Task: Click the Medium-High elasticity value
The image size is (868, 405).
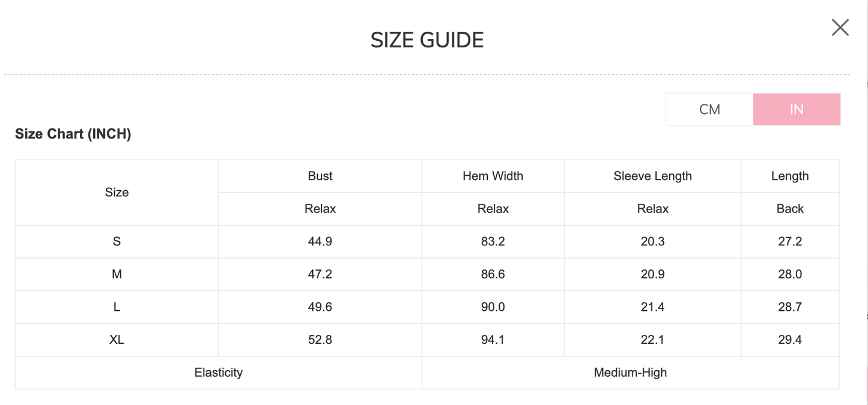Action: [630, 373]
